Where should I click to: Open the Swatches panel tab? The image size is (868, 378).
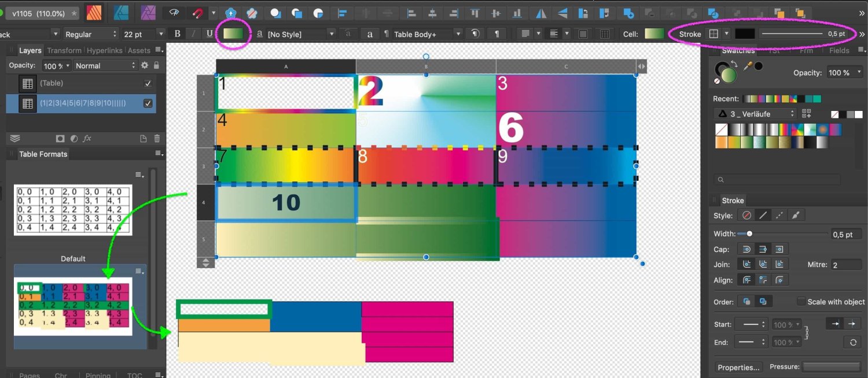(x=739, y=50)
